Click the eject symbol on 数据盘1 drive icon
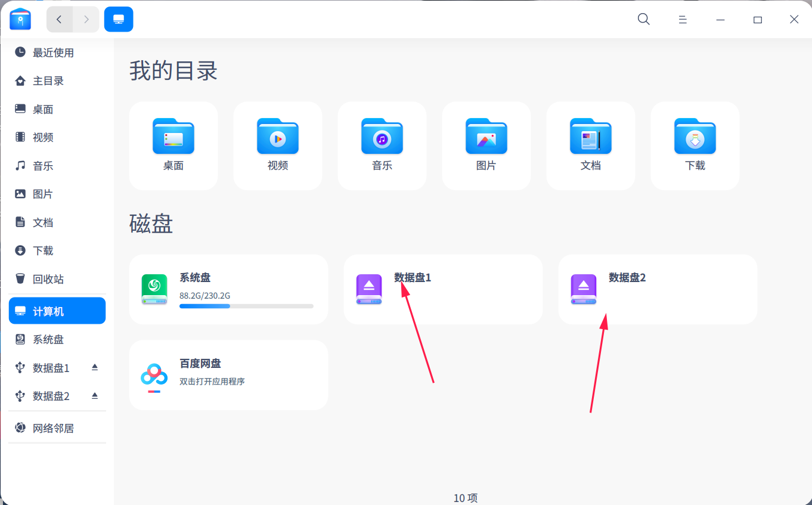The height and width of the screenshot is (505, 812). click(368, 284)
